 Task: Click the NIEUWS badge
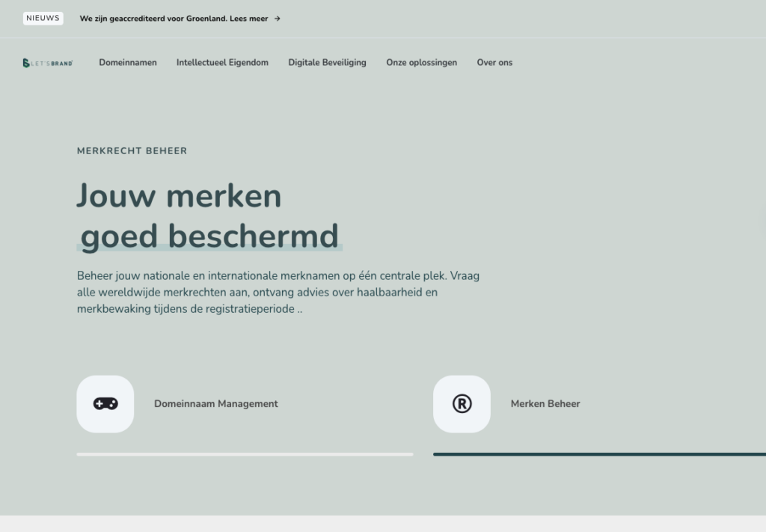click(x=43, y=19)
